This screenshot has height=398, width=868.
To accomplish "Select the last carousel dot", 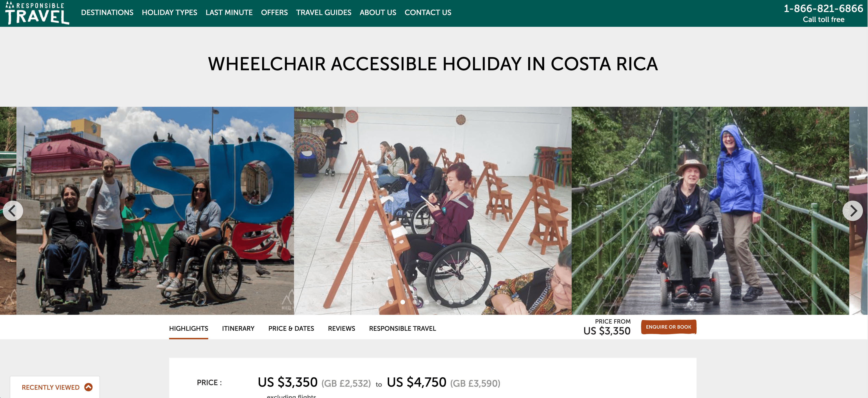I will (475, 302).
